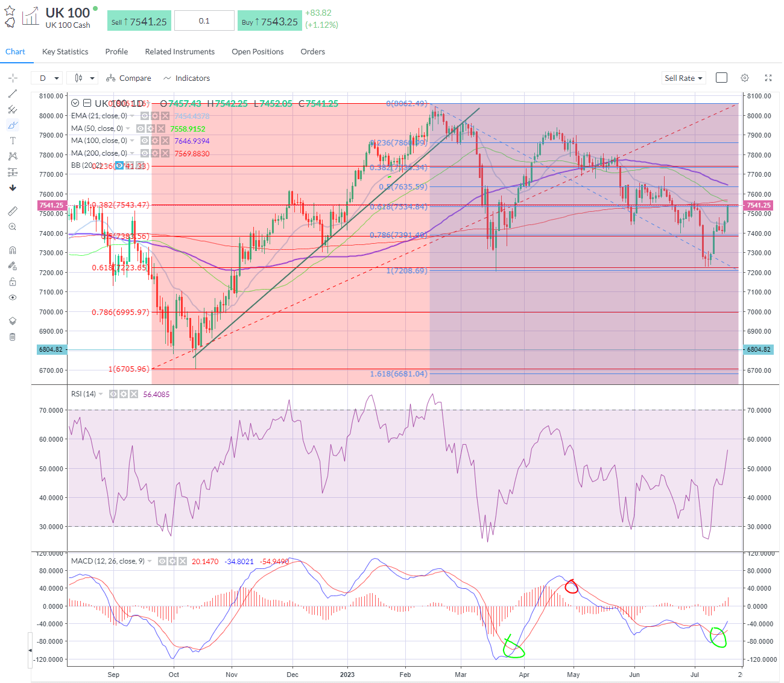Open the candlestick chart type dropdown

[x=82, y=78]
